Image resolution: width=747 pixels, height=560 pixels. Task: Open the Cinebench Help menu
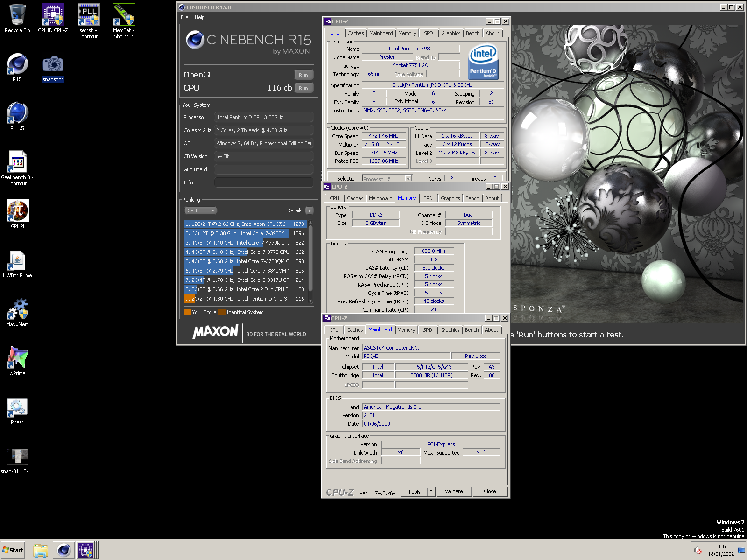tap(200, 17)
